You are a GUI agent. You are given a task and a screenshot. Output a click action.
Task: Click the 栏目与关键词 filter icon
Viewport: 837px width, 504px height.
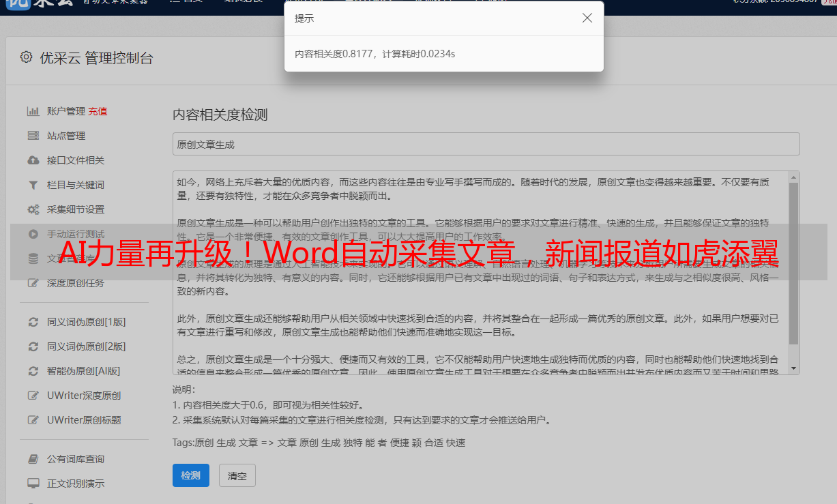click(33, 185)
